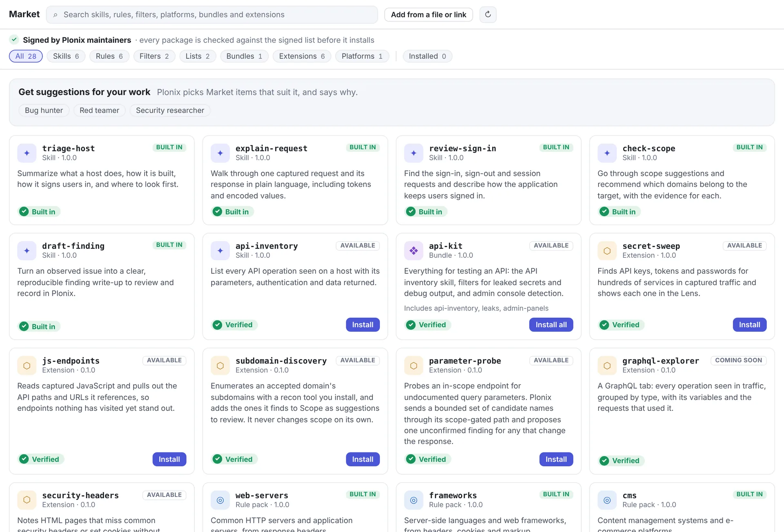Focus the Market search field
784x532 pixels.
pos(212,15)
